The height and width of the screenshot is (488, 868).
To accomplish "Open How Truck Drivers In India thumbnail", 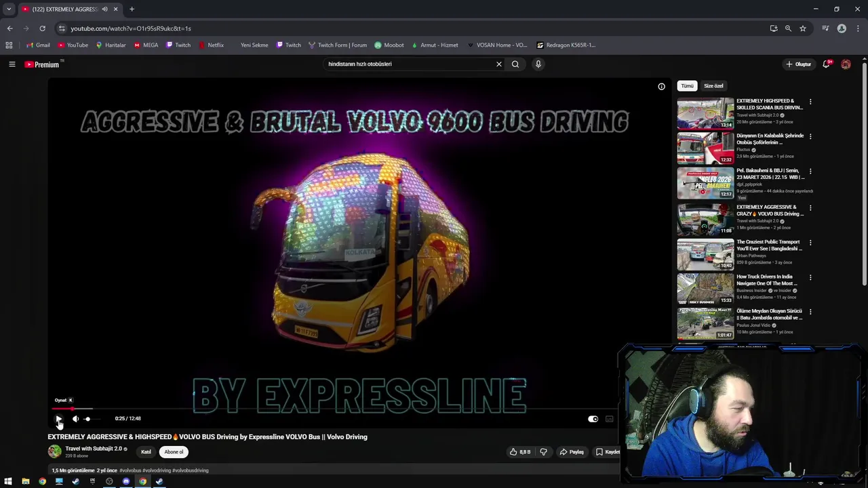I will [705, 289].
